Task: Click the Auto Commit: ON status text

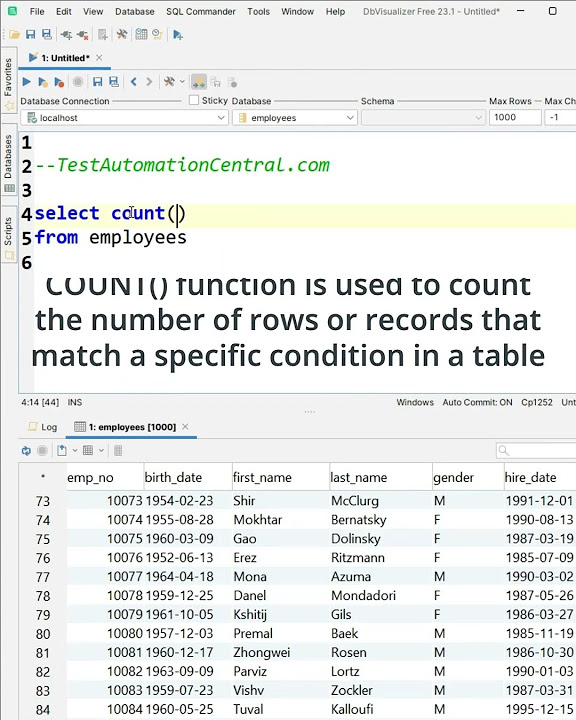Action: click(477, 402)
